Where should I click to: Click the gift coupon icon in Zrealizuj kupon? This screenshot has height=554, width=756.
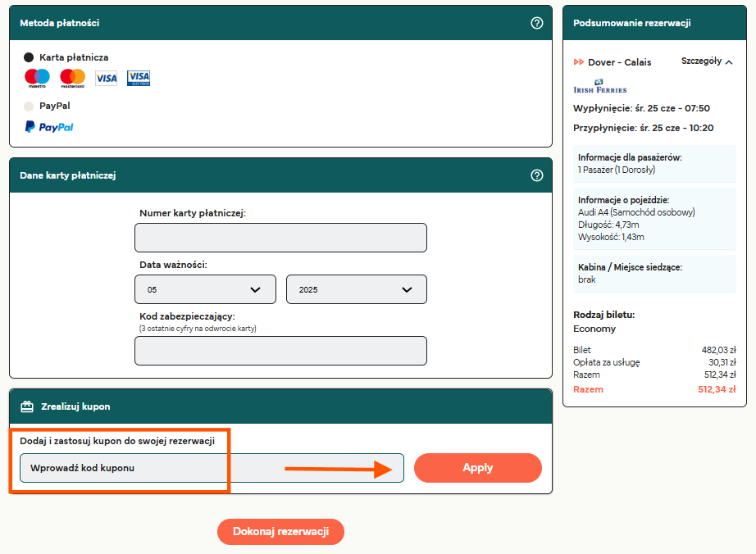pos(27,406)
